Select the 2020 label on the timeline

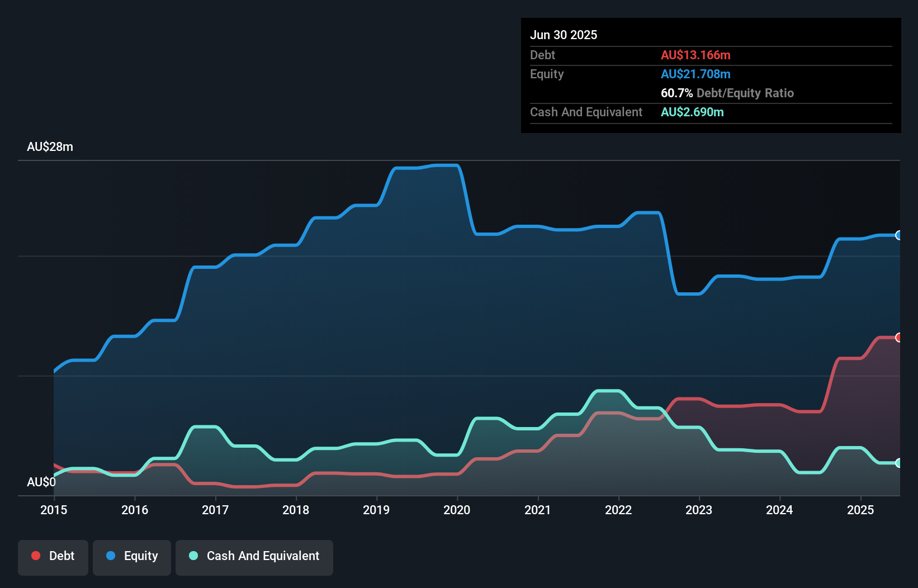pos(456,510)
